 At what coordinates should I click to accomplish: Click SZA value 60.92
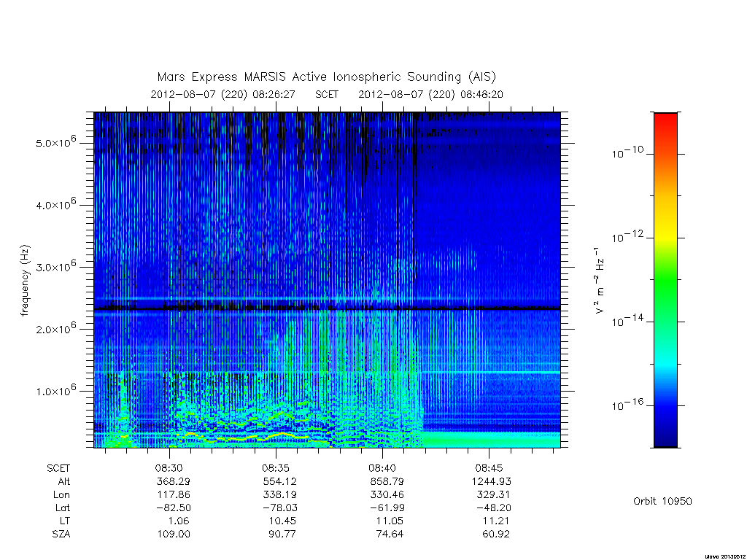point(496,534)
